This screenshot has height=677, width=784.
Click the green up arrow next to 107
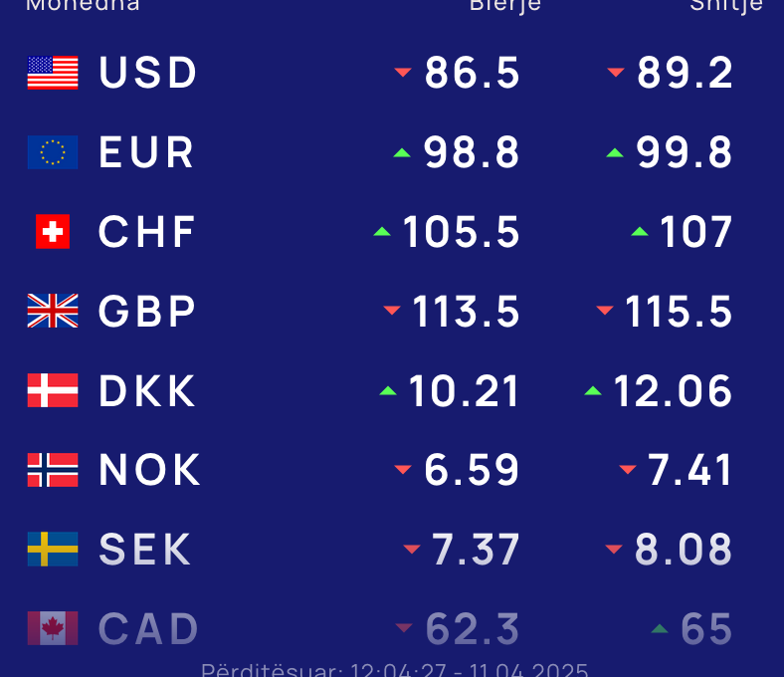coord(640,231)
